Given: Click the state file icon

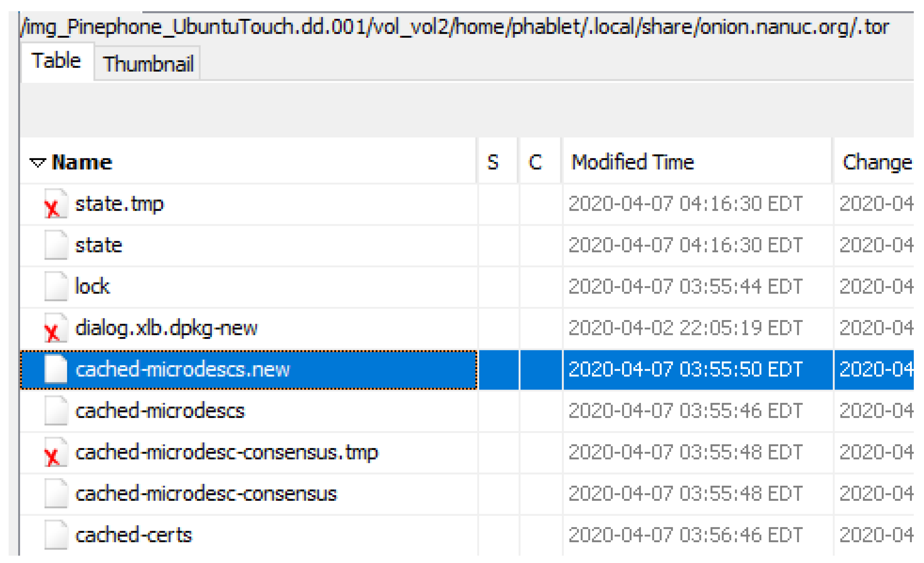Looking at the screenshot, I should point(56,245).
